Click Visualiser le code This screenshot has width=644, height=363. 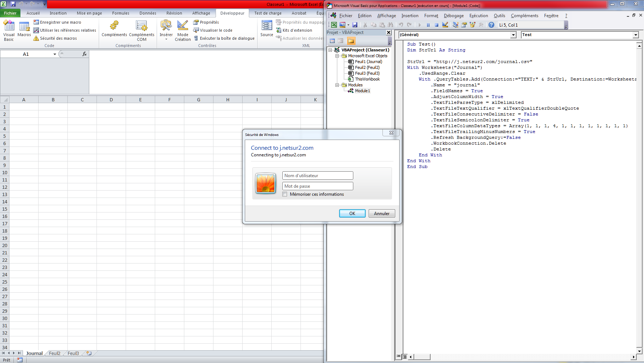213,30
